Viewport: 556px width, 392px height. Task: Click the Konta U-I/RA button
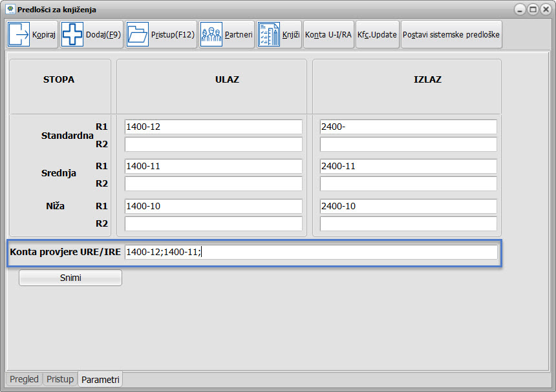tap(328, 34)
